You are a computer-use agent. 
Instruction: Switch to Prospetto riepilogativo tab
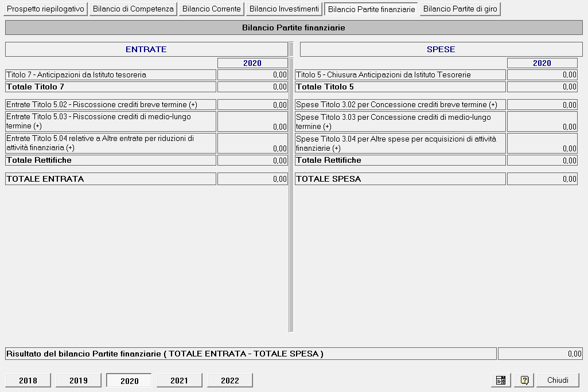45,9
